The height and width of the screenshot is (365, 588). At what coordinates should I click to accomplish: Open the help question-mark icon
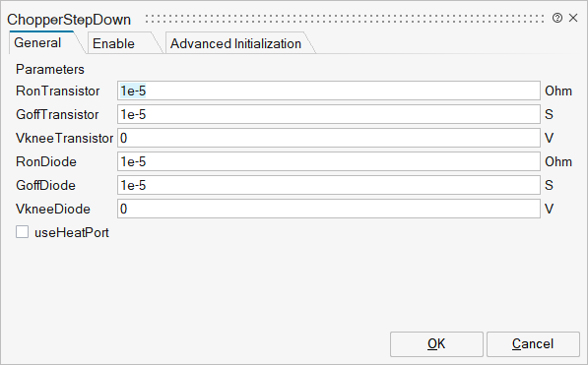coord(557,18)
